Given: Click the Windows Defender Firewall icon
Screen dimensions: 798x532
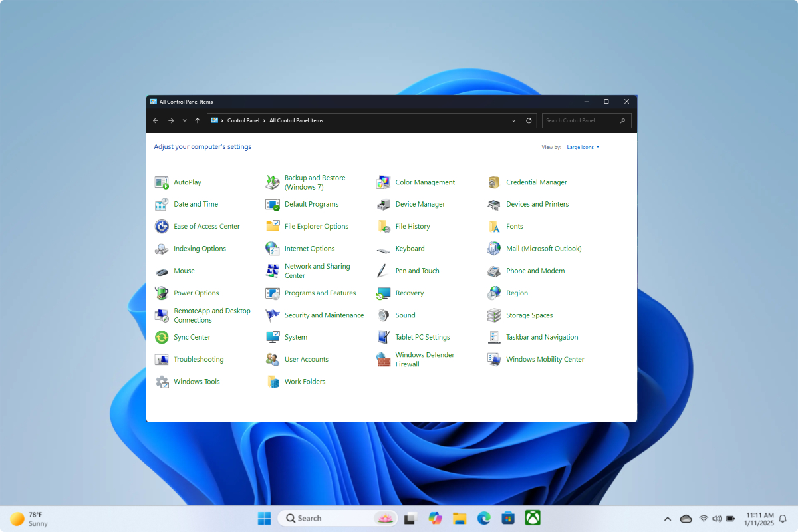Looking at the screenshot, I should pyautogui.click(x=383, y=360).
